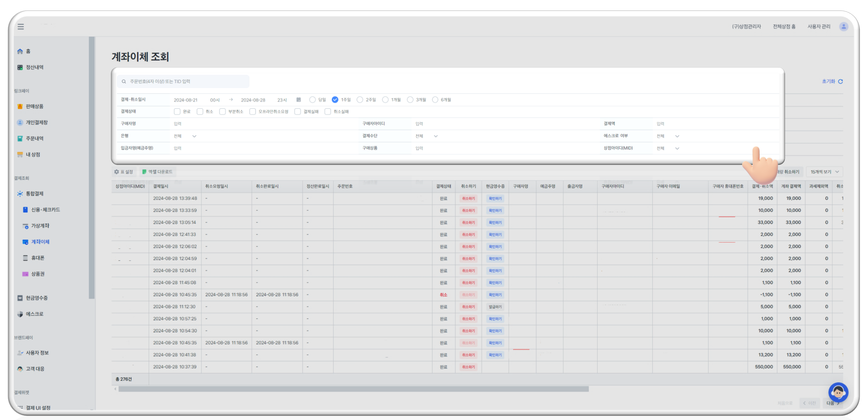Click the 홈 house icon in sidebar
This screenshot has height=420, width=868.
click(x=20, y=51)
